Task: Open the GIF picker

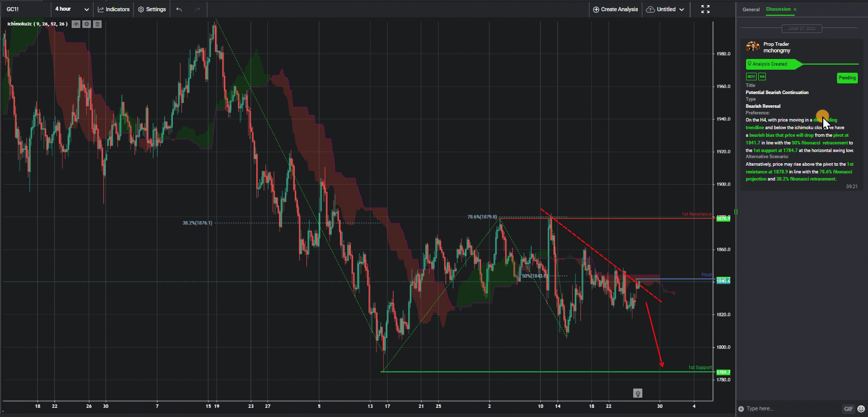Action: (x=849, y=409)
